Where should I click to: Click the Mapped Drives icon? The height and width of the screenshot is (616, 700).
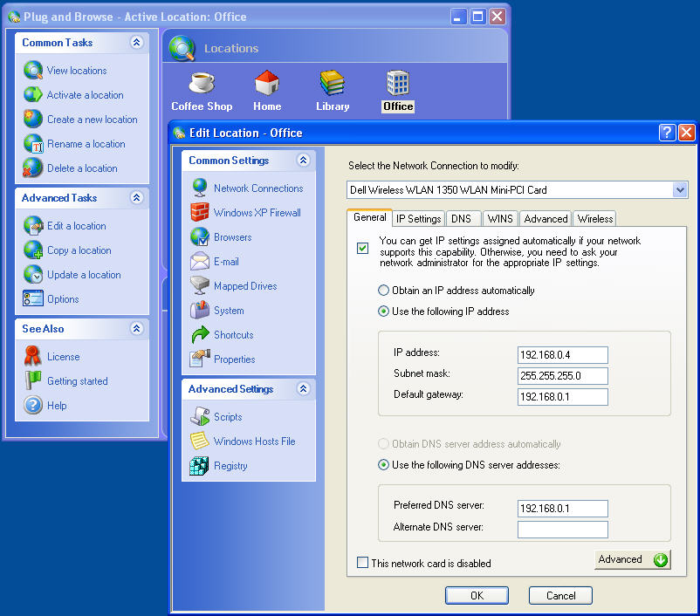[x=200, y=285]
